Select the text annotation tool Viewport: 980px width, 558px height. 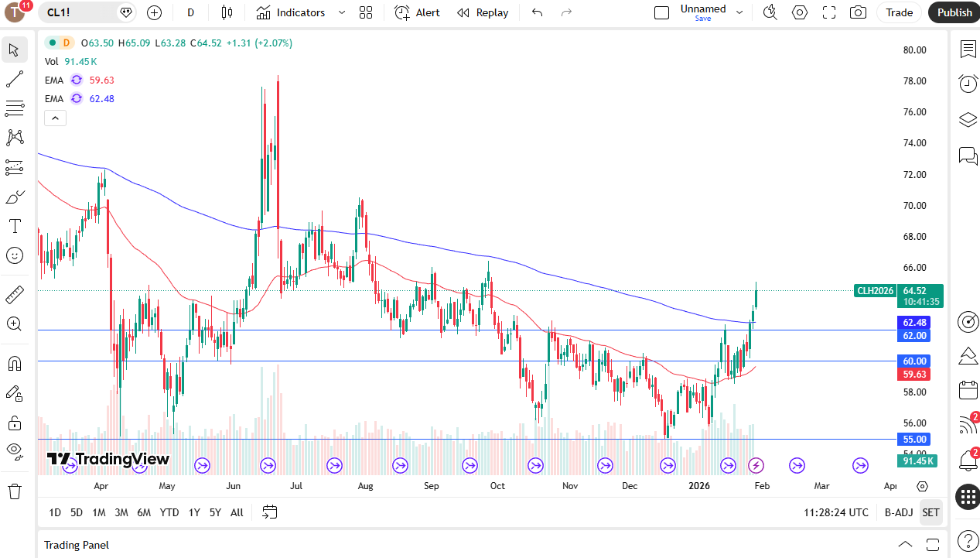pos(14,226)
